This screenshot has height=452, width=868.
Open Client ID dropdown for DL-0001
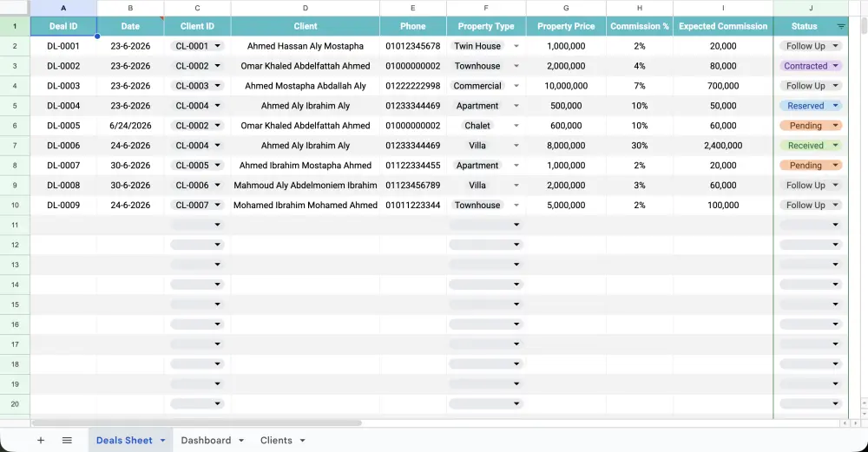point(218,46)
